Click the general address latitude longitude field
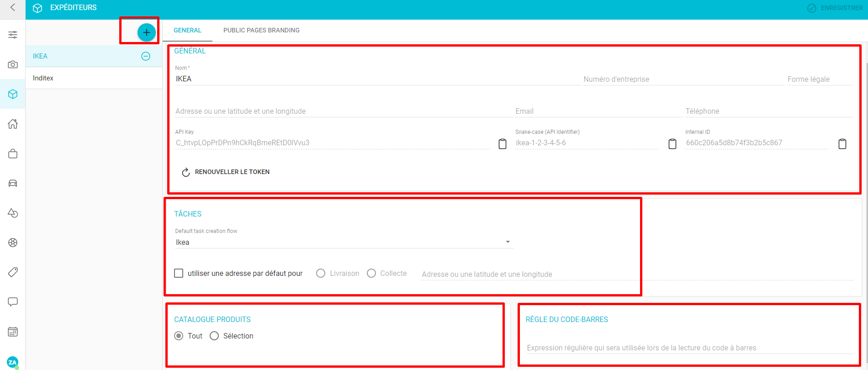Viewport: 868px width, 370px height. [x=344, y=111]
